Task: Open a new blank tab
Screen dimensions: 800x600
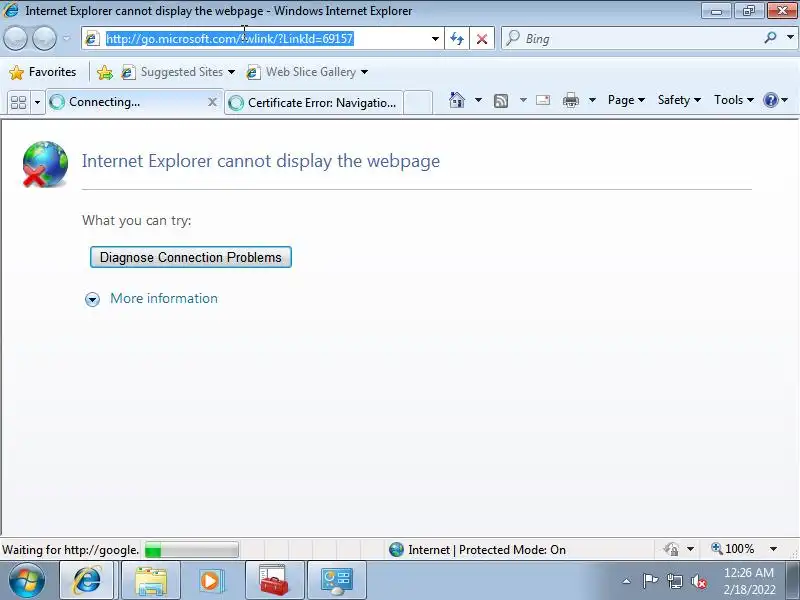Action: click(418, 103)
